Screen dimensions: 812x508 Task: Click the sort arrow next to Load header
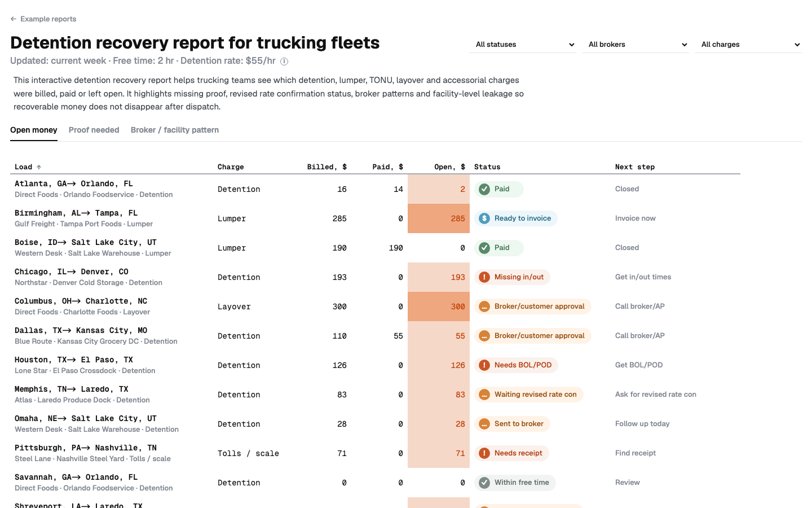(39, 167)
